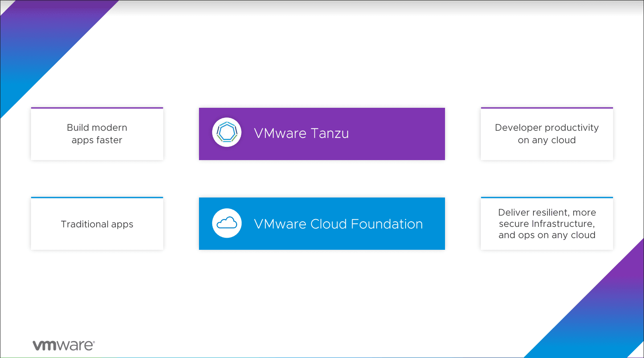Select the "Build modern apps faster" card
644x358 pixels.
[97, 134]
